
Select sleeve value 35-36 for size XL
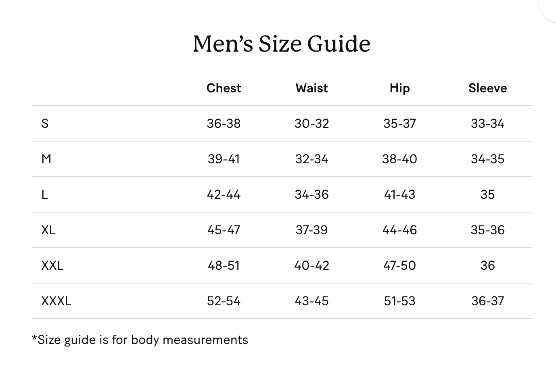point(487,230)
